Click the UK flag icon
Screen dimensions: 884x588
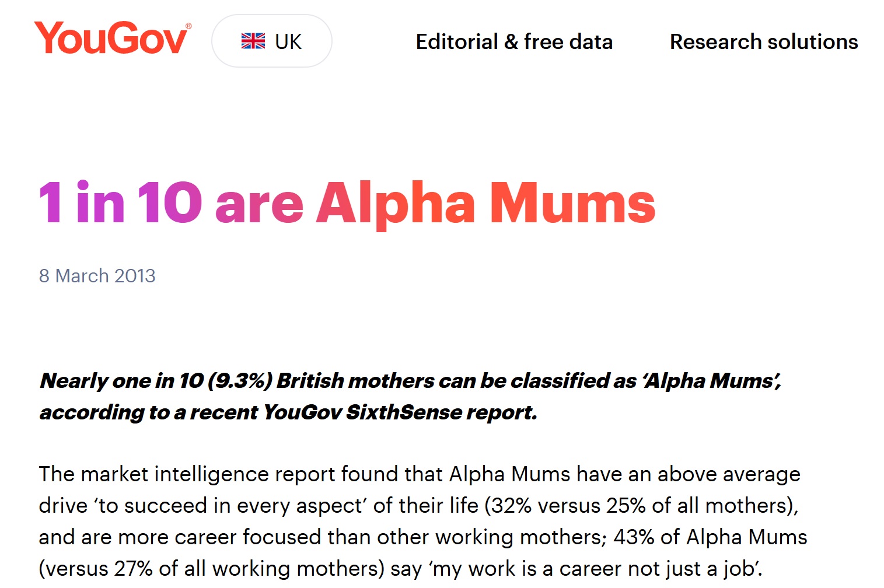coord(253,41)
